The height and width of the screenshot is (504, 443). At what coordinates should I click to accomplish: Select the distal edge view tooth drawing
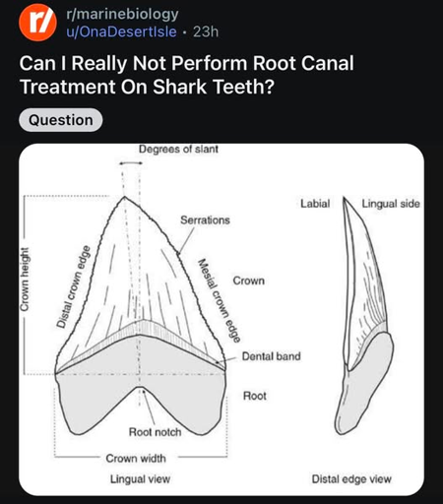click(x=364, y=316)
